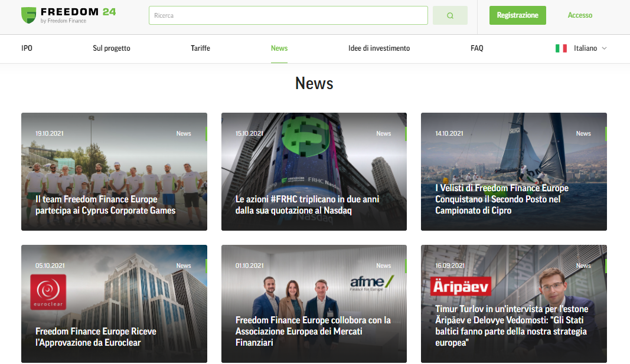Click the News page heading
Viewport: 630px width, 364px height.
click(314, 83)
